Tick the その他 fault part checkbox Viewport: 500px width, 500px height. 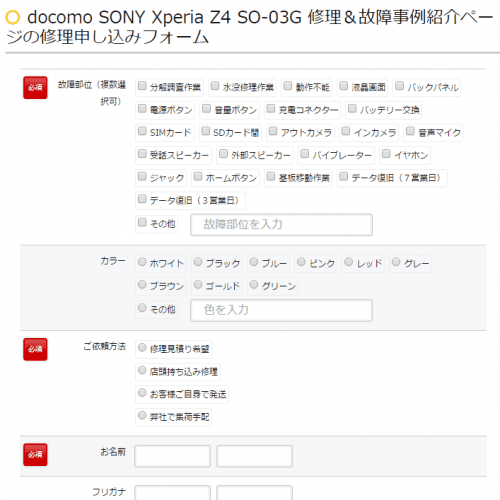(142, 222)
